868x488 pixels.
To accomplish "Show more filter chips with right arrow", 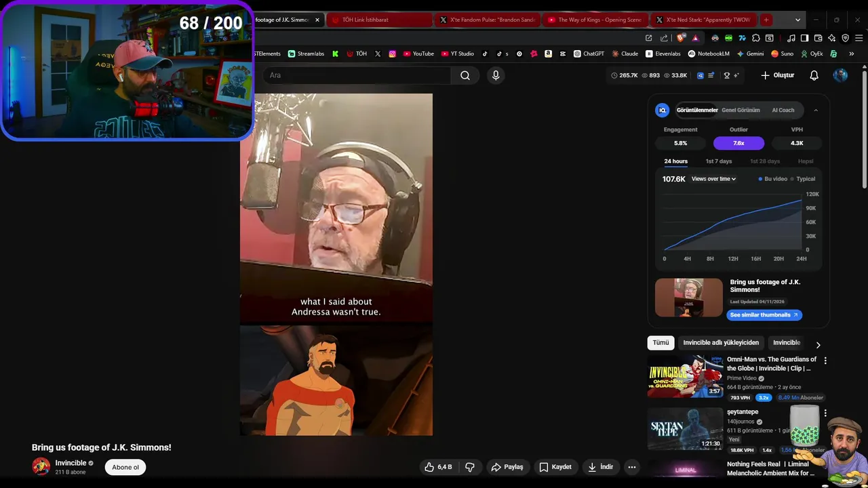I will [818, 344].
